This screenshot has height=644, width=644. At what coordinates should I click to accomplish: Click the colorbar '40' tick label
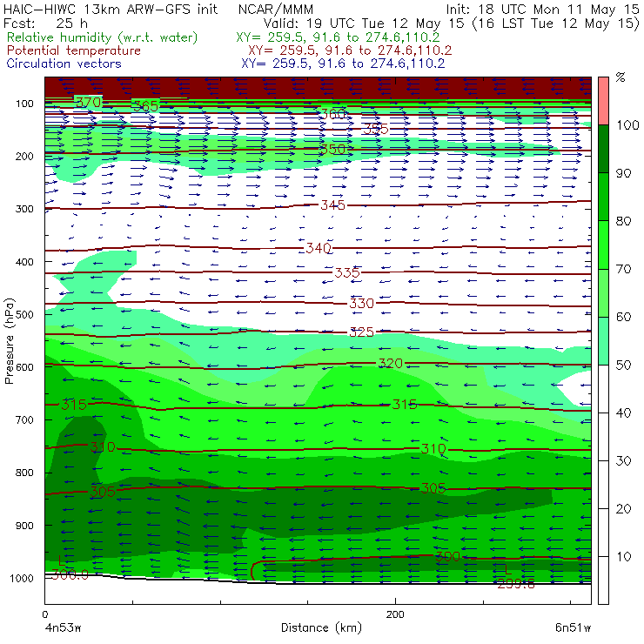pos(623,413)
